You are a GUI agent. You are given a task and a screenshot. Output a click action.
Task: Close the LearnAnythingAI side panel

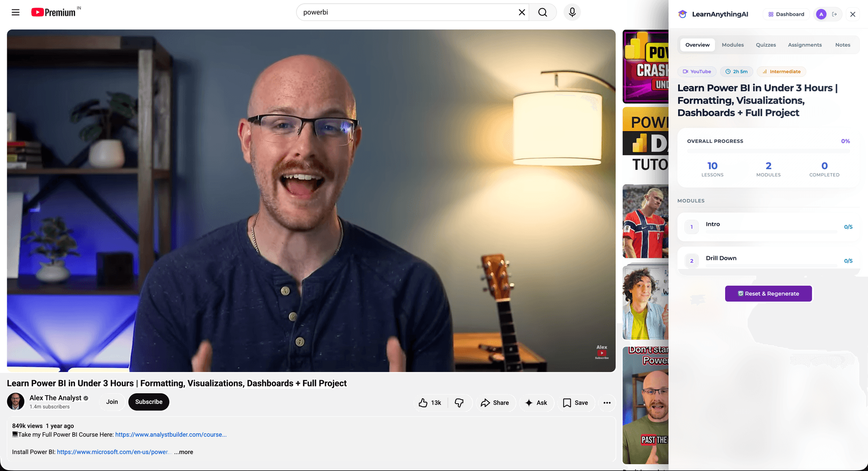click(853, 14)
